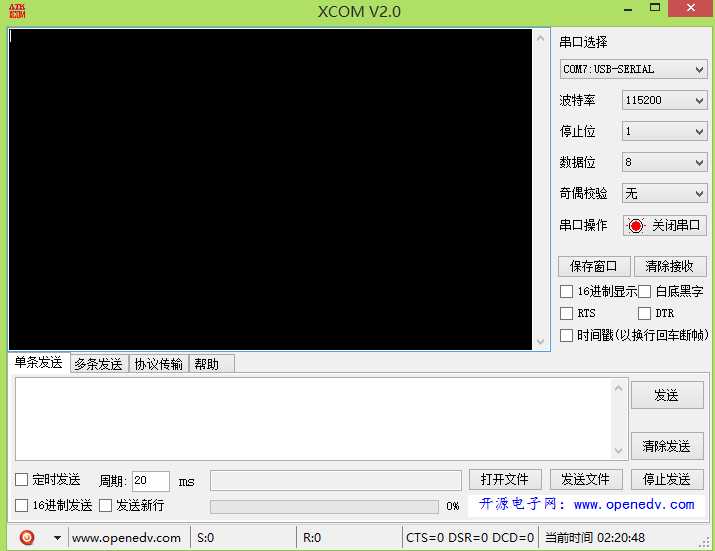Click the 发送 button
Screen dimensions: 715x551
pyautogui.click(x=667, y=395)
